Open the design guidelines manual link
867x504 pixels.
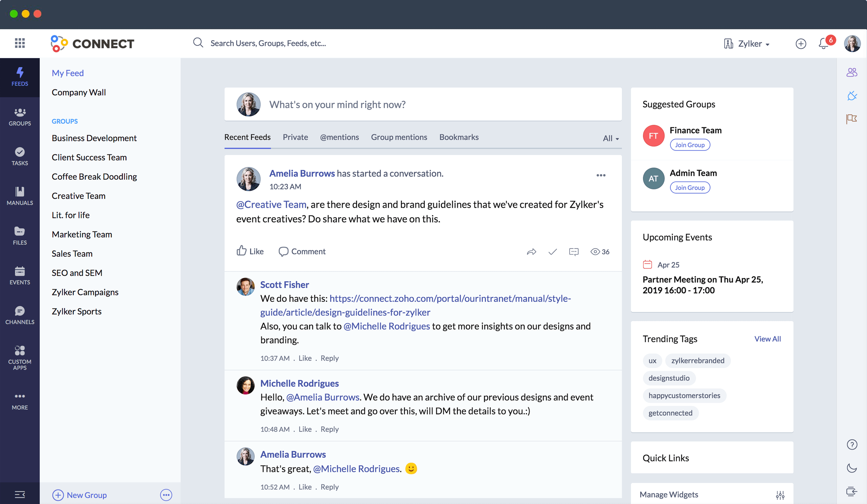click(x=416, y=305)
